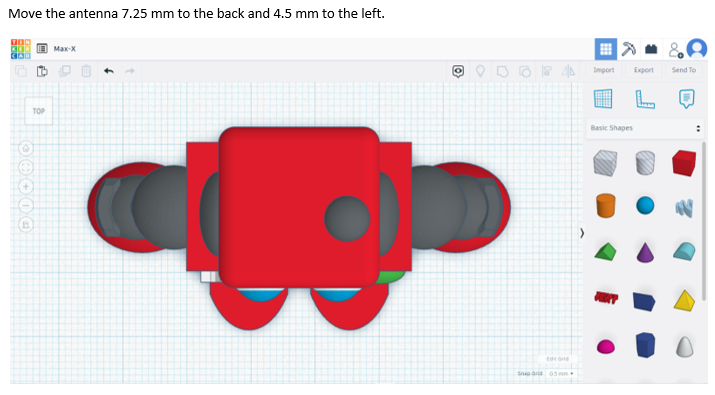The width and height of the screenshot is (715, 395).
Task: Toggle the notes lightbulb icon
Action: pos(480,71)
